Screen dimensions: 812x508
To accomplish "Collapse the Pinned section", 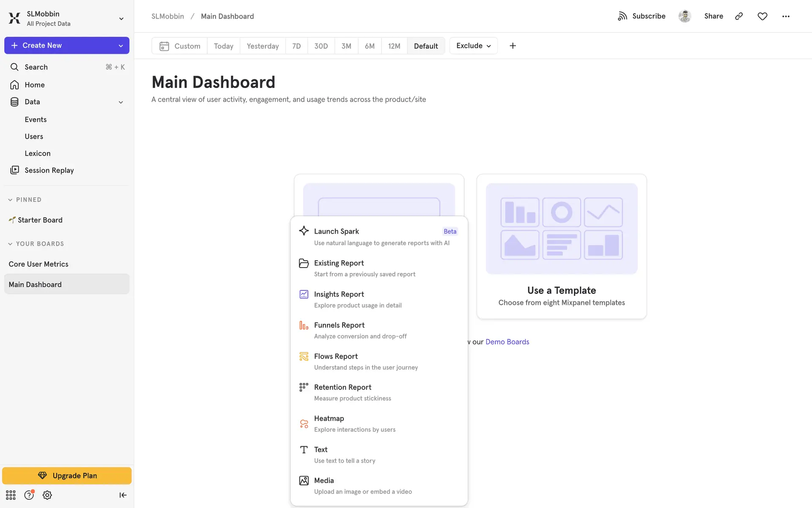I will (10, 200).
